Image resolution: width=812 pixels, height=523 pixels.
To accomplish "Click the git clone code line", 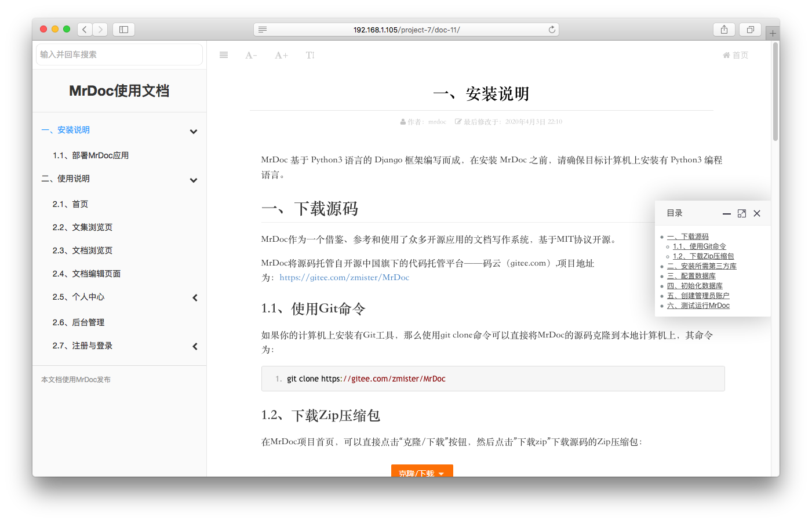I will point(366,379).
